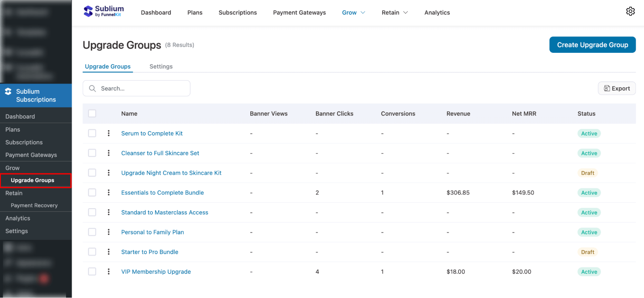Click the Sublium Subscriptions sidebar icon
The width and height of the screenshot is (644, 298).
[8, 91]
